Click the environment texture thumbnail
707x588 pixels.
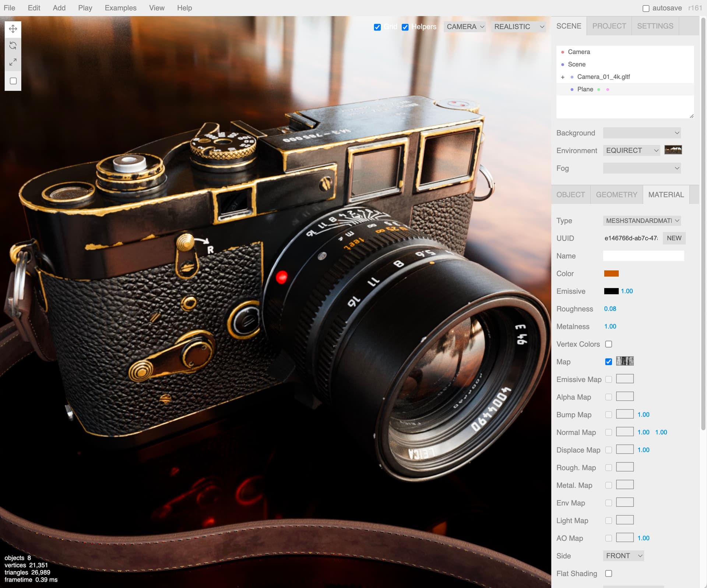pyautogui.click(x=673, y=150)
